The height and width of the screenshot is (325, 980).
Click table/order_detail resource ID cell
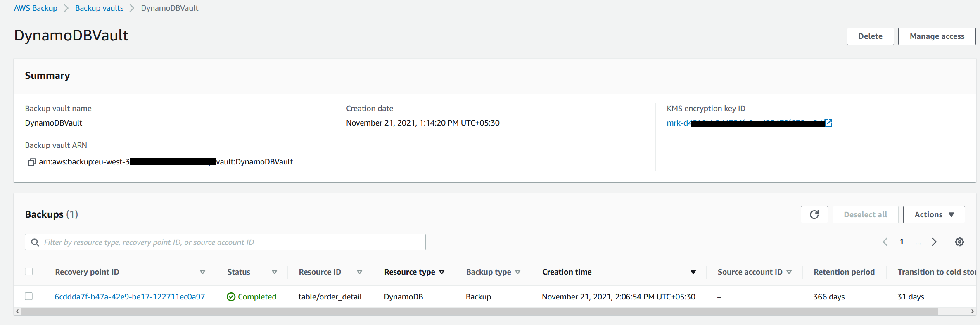point(330,297)
